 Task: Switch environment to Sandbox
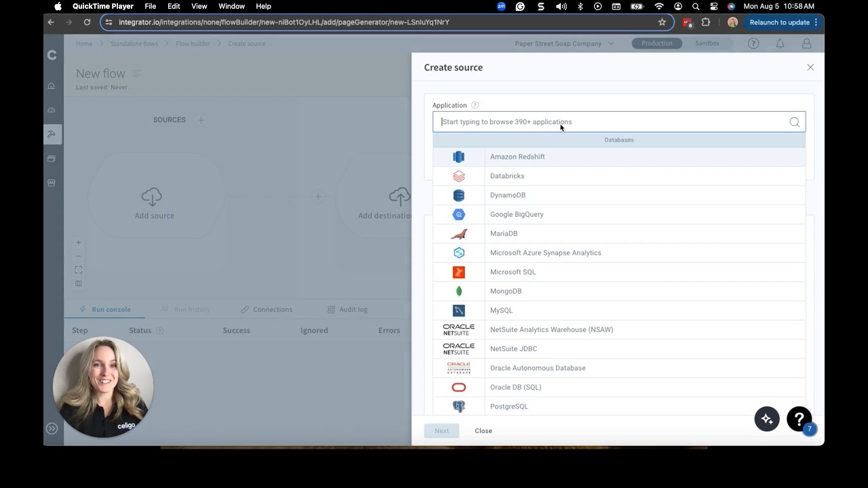(x=707, y=43)
